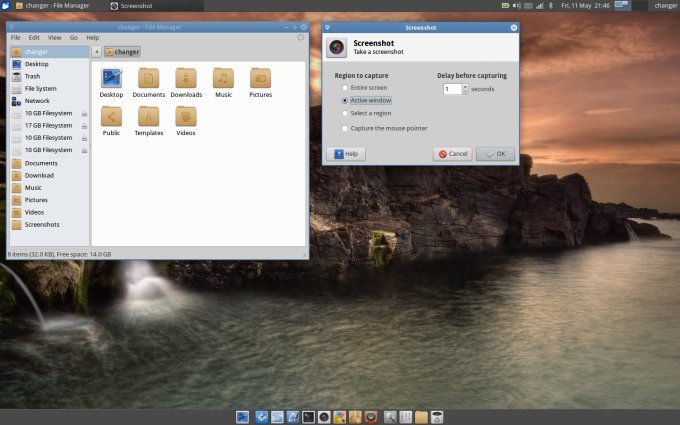Click the Cancel button
This screenshot has width=680, height=425.
[x=452, y=154]
